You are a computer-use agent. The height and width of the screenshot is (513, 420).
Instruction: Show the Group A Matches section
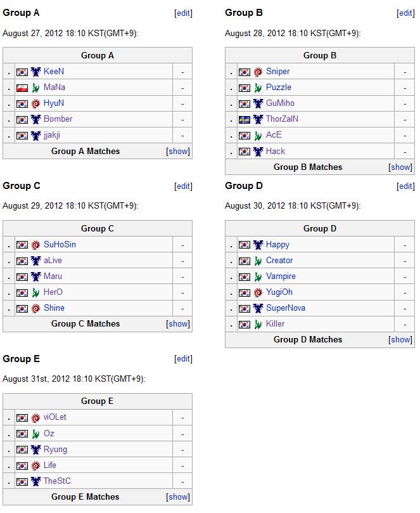(x=178, y=152)
